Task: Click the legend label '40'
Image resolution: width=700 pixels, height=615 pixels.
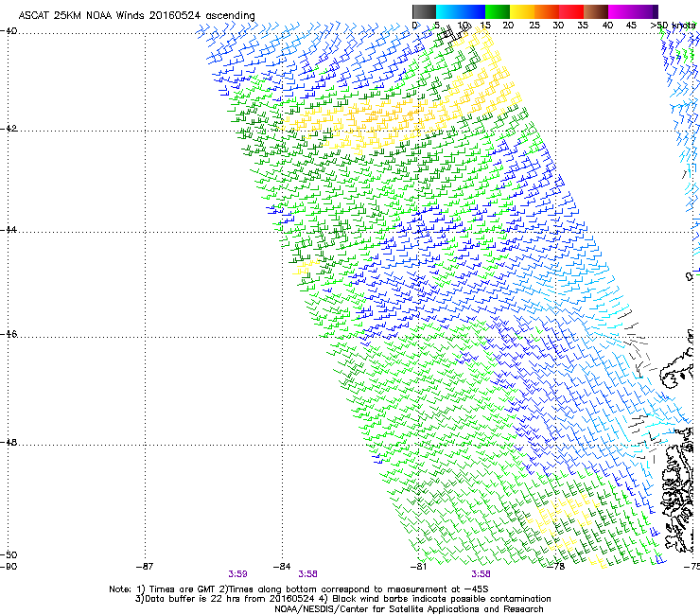Action: [607, 26]
